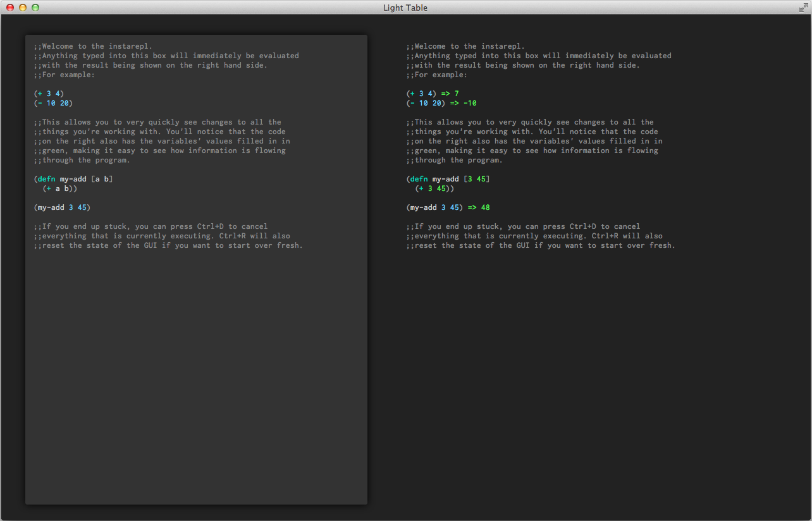The height and width of the screenshot is (521, 812).
Task: Click the fullscreen arrows icon in title bar
Action: [803, 8]
